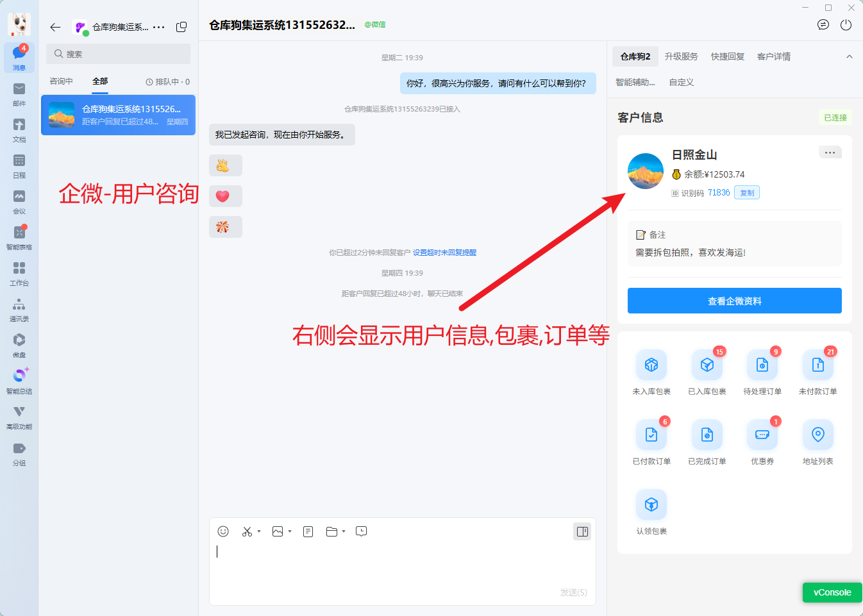Open the emoji picker in chat toolbar
The height and width of the screenshot is (616, 863).
coord(223,531)
